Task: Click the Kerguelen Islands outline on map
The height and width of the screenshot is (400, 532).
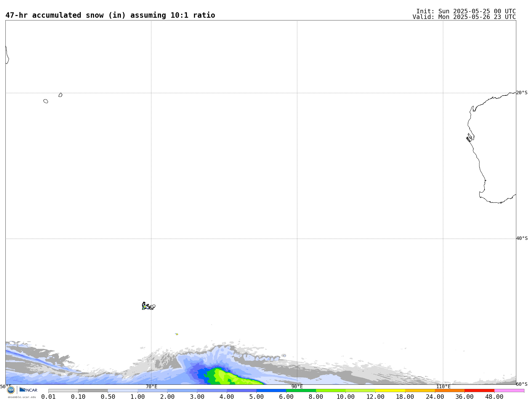Action: [x=149, y=306]
